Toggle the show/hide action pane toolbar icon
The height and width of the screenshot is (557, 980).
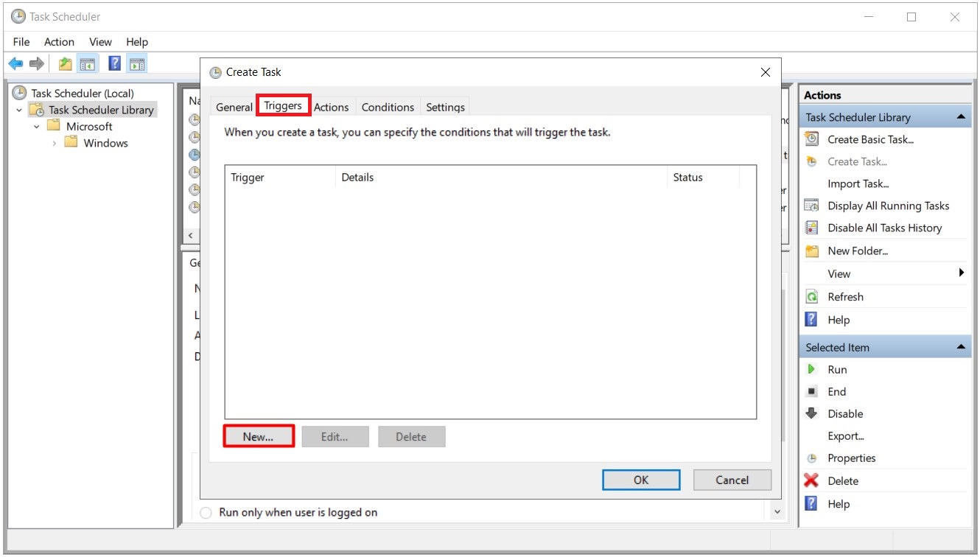(137, 64)
